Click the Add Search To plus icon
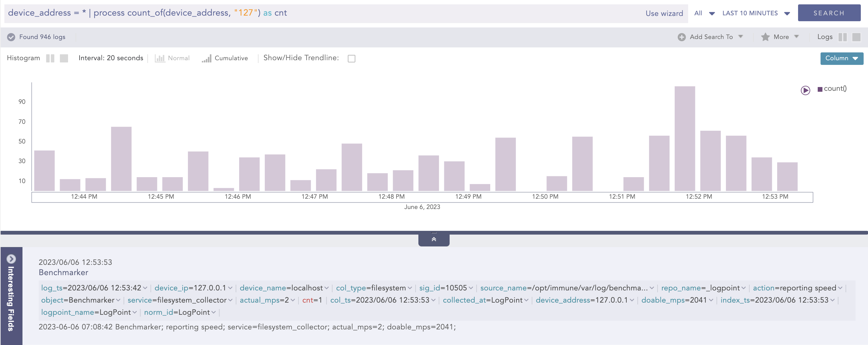 pos(681,37)
